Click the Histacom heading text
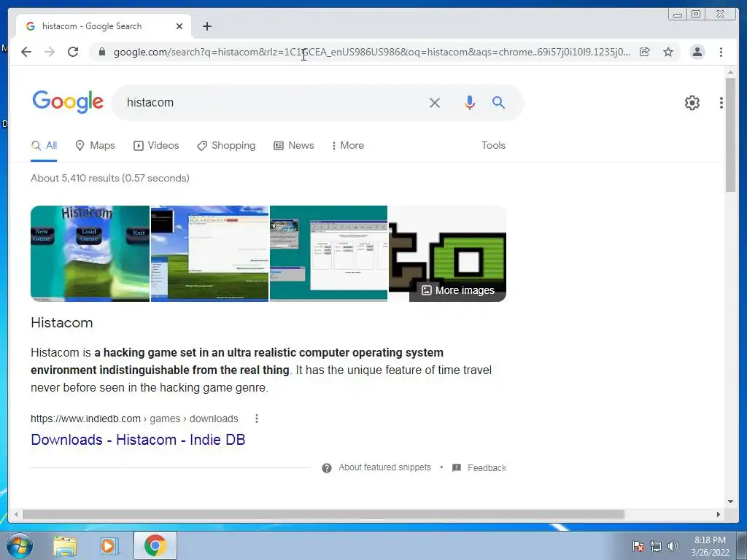The width and height of the screenshot is (747, 560). tap(62, 323)
